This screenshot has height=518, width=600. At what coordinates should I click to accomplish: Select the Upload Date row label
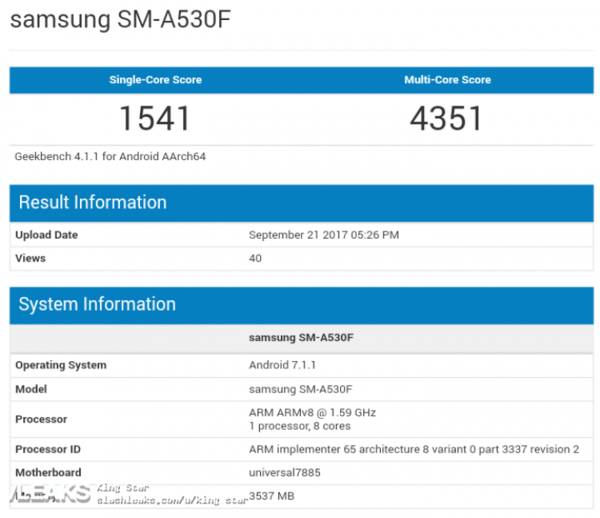click(46, 235)
